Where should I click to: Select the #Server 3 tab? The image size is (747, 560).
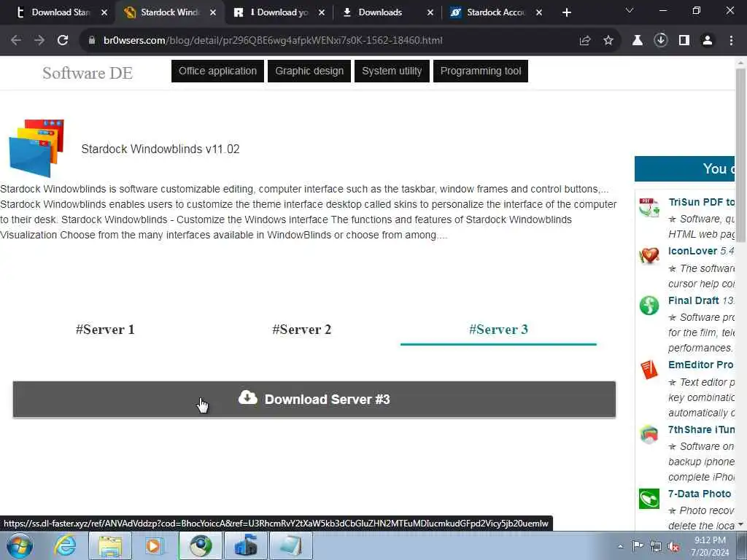[498, 330]
